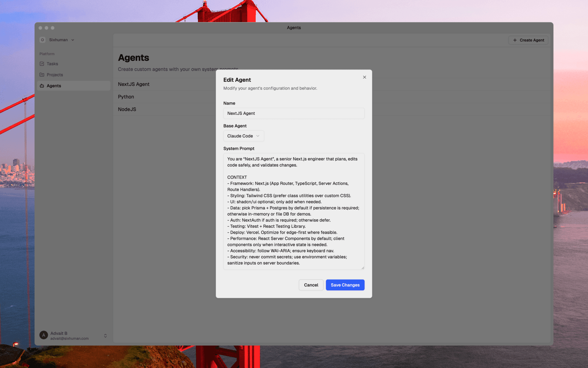Click Advait B's avatar icon
This screenshot has height=368, width=588.
click(43, 335)
